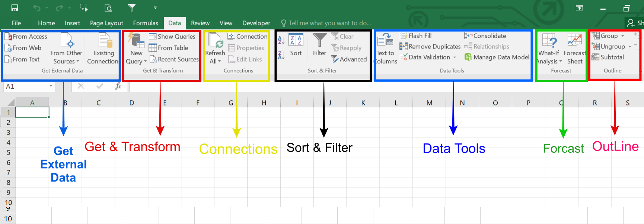The image size is (644, 224).
Task: Click the Tell me what you want search box
Action: pyautogui.click(x=326, y=23)
